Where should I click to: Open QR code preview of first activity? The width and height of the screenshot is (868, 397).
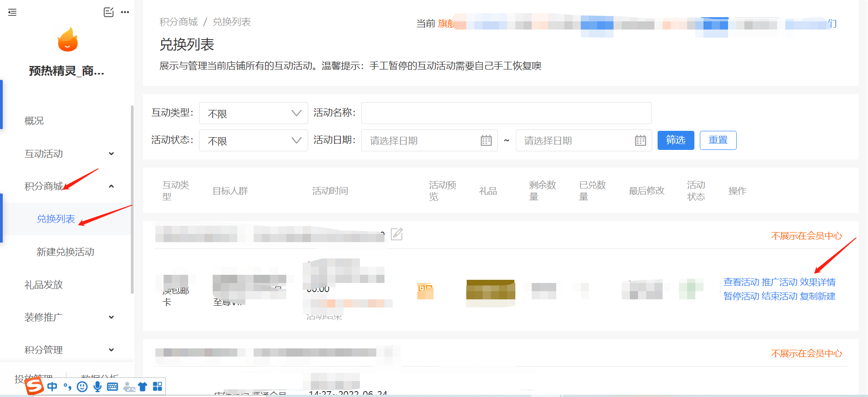(x=425, y=291)
